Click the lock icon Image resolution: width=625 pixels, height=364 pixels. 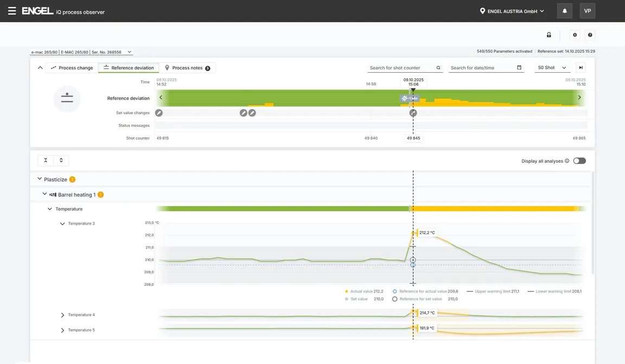tap(549, 35)
